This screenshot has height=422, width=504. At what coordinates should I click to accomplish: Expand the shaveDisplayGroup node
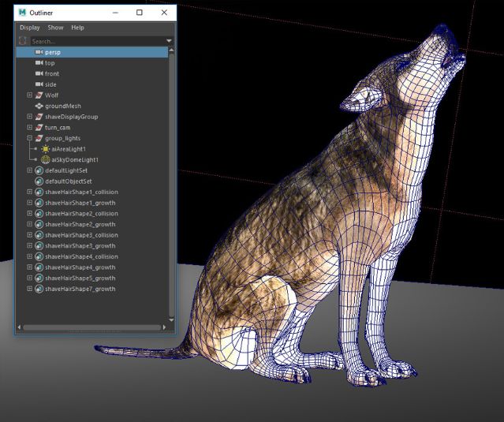coord(30,117)
